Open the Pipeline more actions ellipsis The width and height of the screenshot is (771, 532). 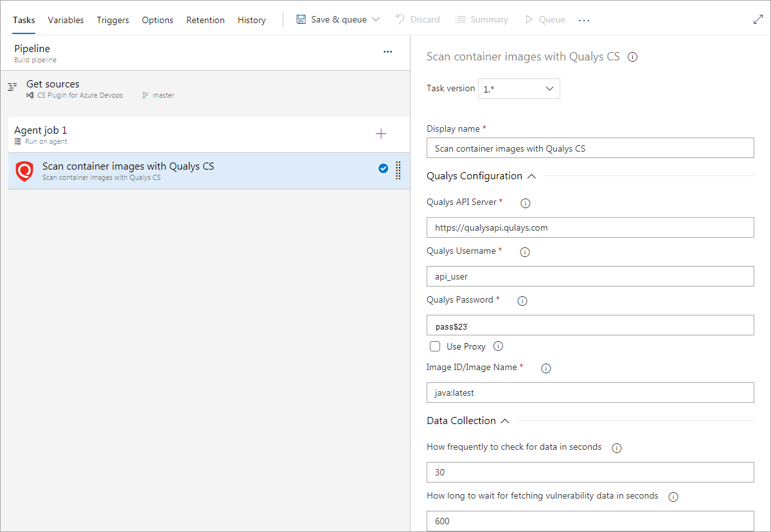tap(387, 52)
